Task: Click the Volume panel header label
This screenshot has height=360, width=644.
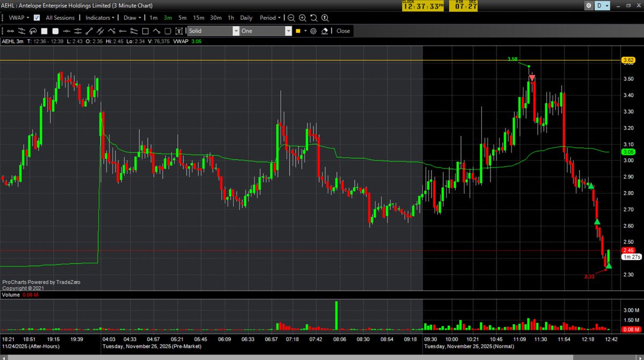Action: tap(10, 295)
